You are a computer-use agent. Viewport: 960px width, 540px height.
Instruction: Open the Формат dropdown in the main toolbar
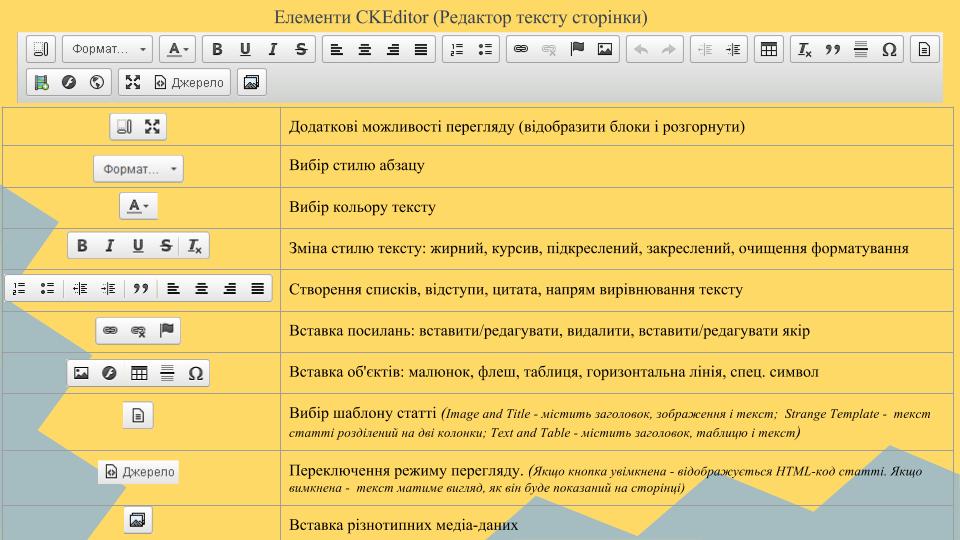point(107,49)
